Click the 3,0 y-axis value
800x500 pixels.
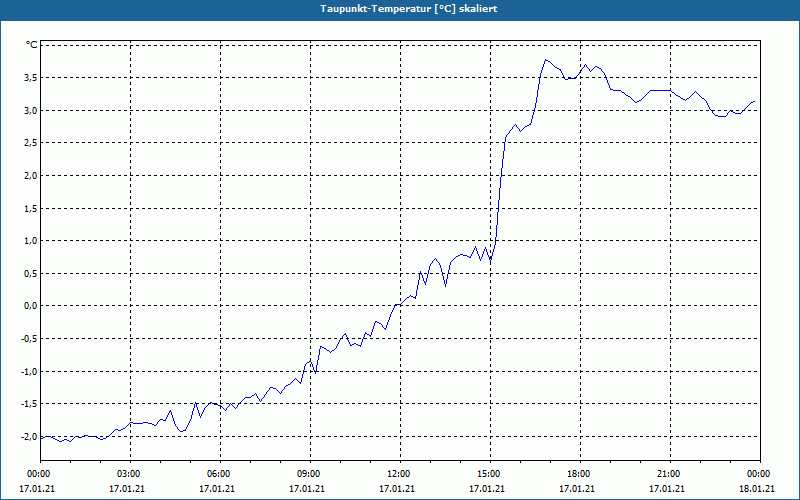click(x=31, y=110)
